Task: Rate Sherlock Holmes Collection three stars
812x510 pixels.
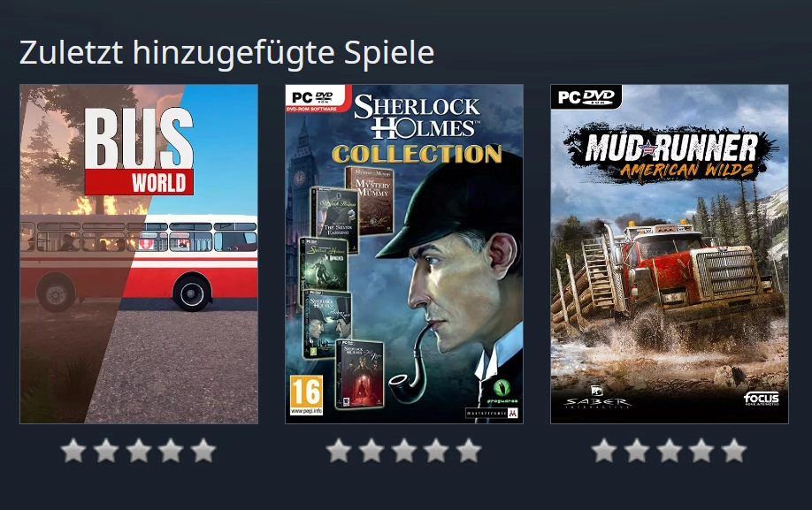Action: click(x=404, y=451)
